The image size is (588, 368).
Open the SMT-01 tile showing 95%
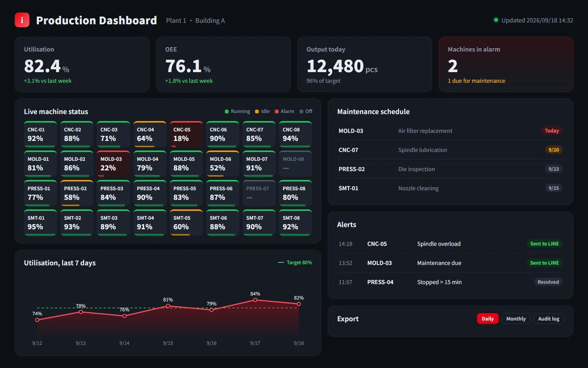point(40,223)
